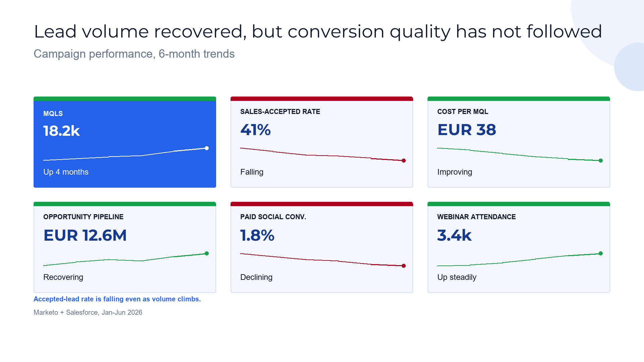Screen dimensions: 644x362
Task: Click the 'Up 4 months' trend label
Action: coord(66,172)
